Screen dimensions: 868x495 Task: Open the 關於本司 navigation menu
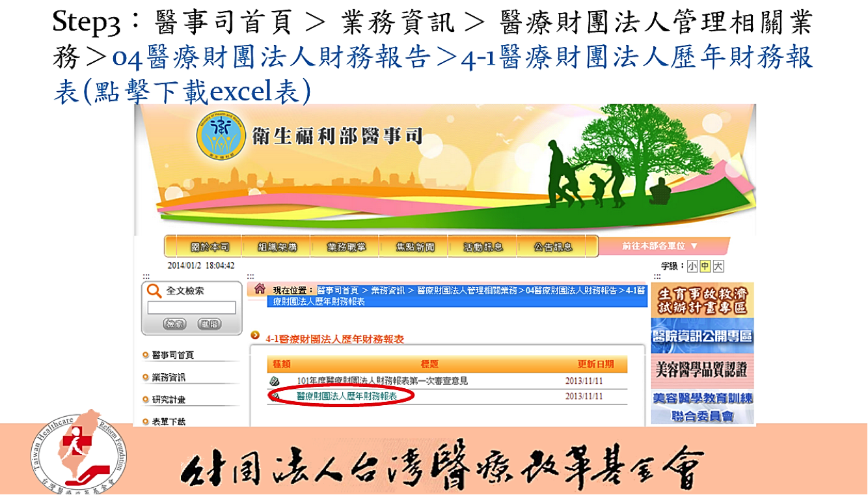tap(210, 247)
